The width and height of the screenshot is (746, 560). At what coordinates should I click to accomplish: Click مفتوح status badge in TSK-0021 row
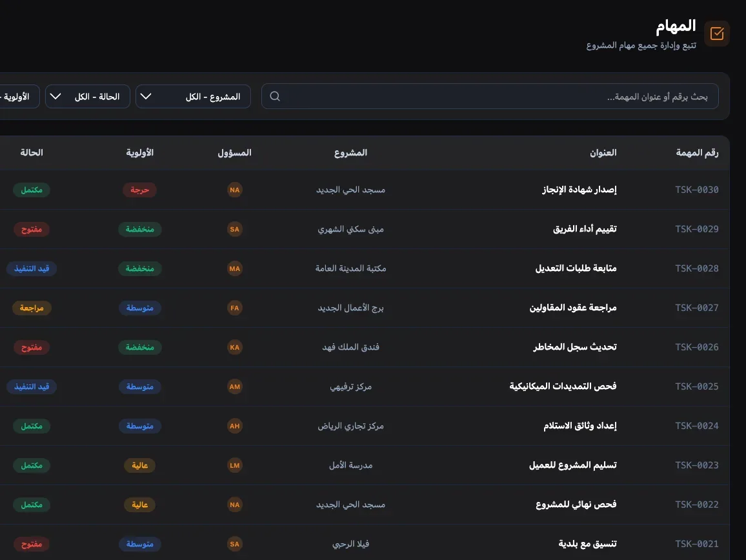click(32, 544)
